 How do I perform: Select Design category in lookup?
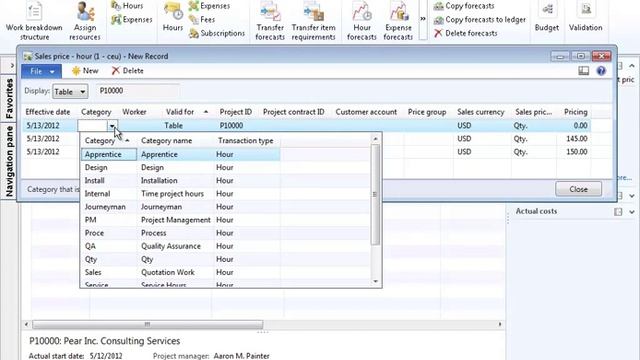(96, 167)
